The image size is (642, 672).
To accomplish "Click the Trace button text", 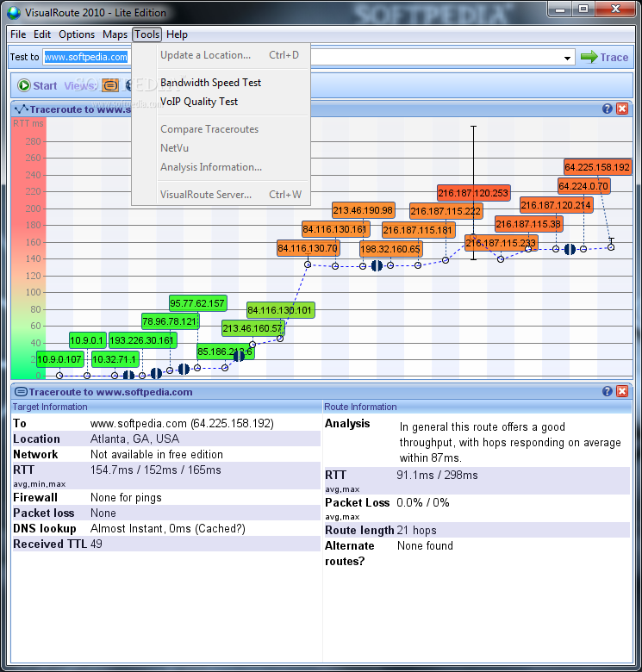I will [614, 58].
